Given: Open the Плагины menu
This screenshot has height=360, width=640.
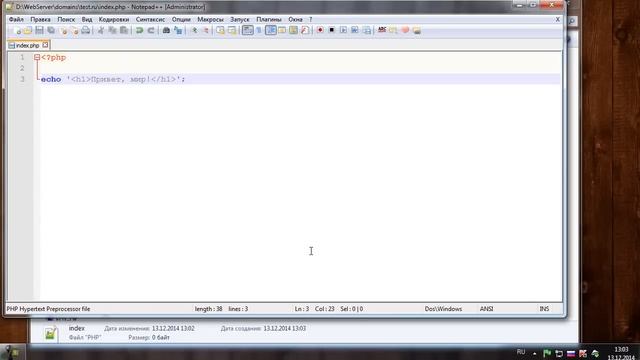Looking at the screenshot, I should (x=269, y=19).
